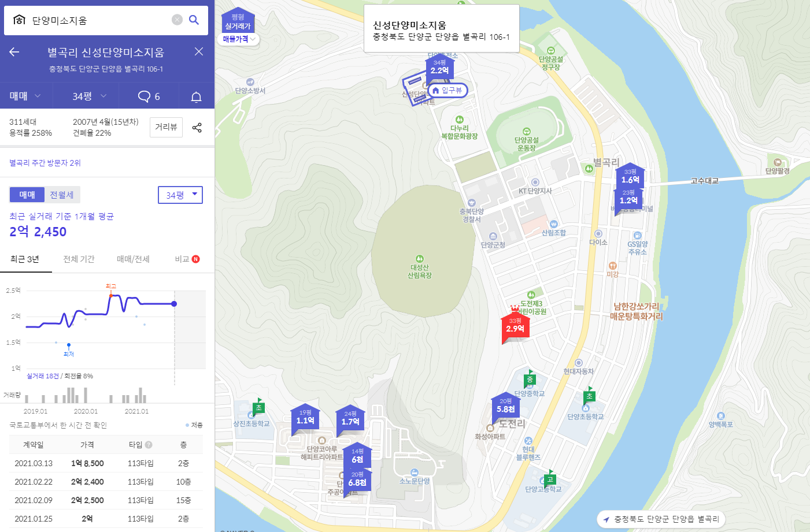Click the GS일양 주유소 gas station icon

tap(638, 235)
